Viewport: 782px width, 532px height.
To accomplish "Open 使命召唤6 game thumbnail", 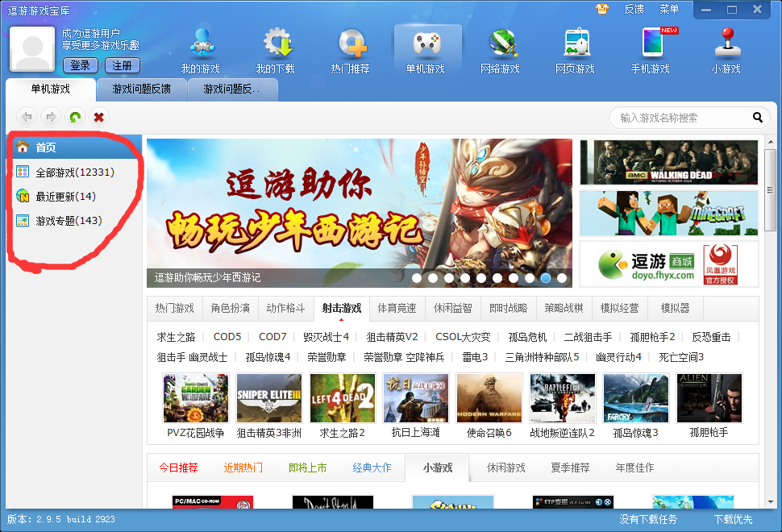I will coord(489,398).
